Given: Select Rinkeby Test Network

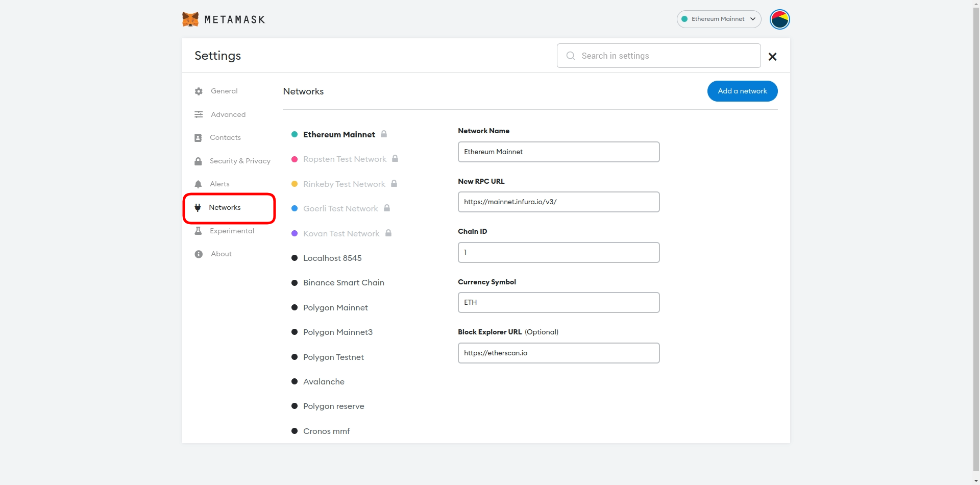Looking at the screenshot, I should tap(344, 184).
